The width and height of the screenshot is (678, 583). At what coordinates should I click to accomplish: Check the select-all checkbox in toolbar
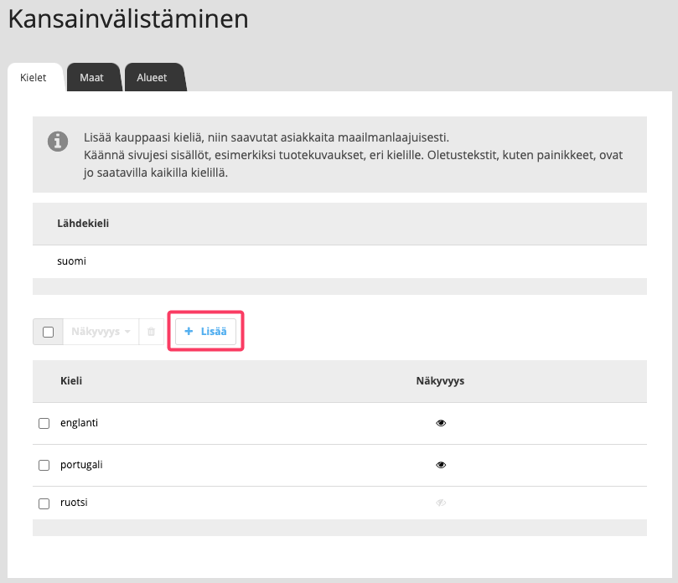click(x=48, y=332)
